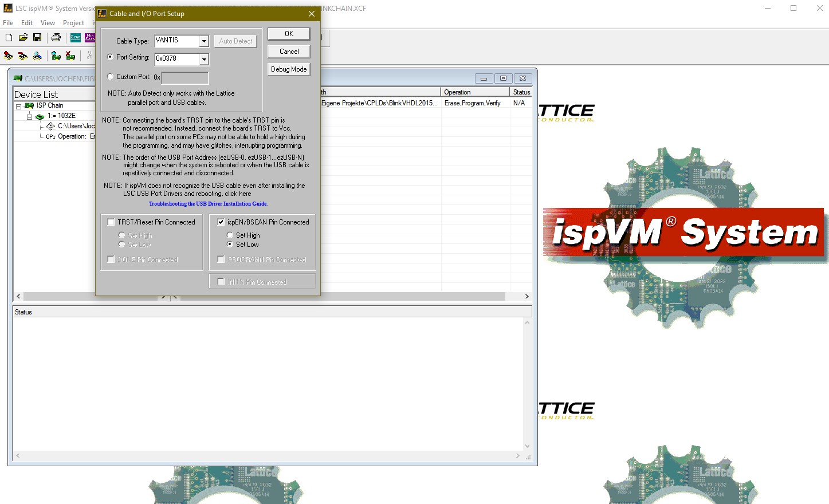Screen dimensions: 829x504
Task: Select the Custom Port radio button
Action: (x=110, y=77)
